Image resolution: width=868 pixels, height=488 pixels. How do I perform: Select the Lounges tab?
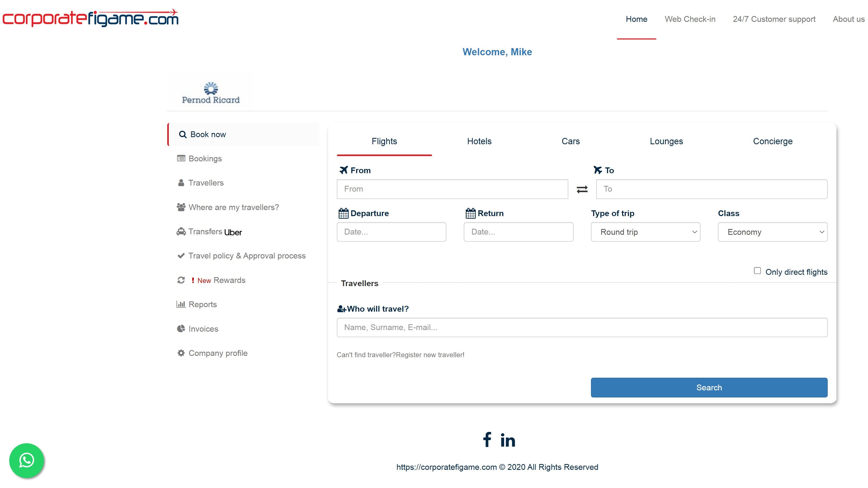point(666,141)
